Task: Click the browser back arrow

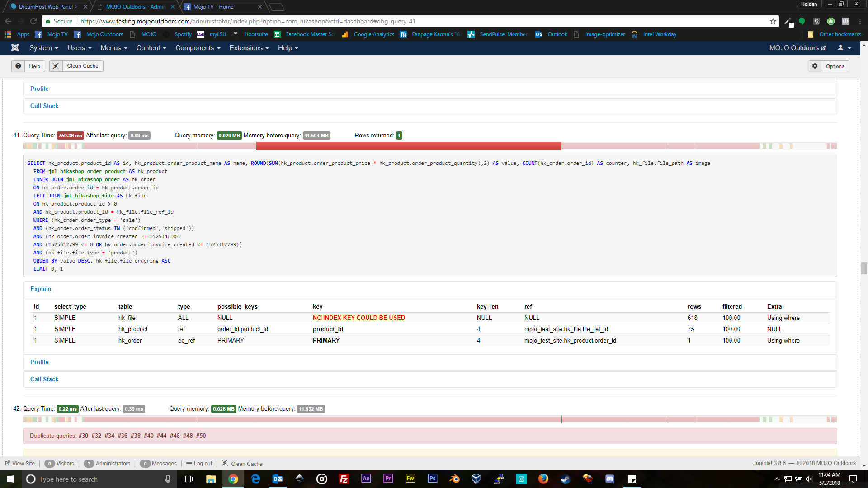Action: [x=8, y=21]
